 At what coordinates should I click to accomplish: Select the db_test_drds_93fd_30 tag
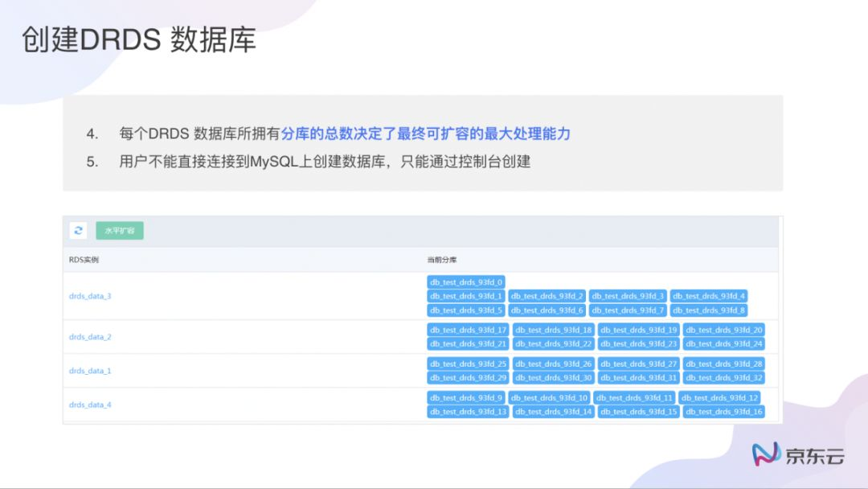(x=553, y=378)
